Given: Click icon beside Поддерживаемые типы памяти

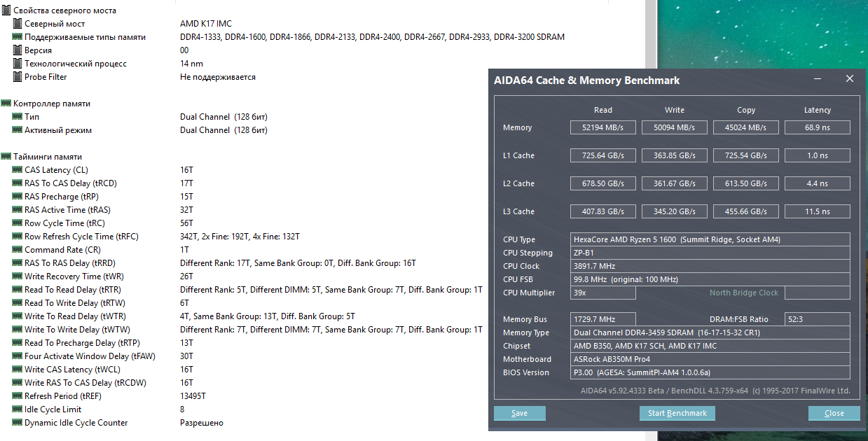Looking at the screenshot, I should click(x=18, y=37).
